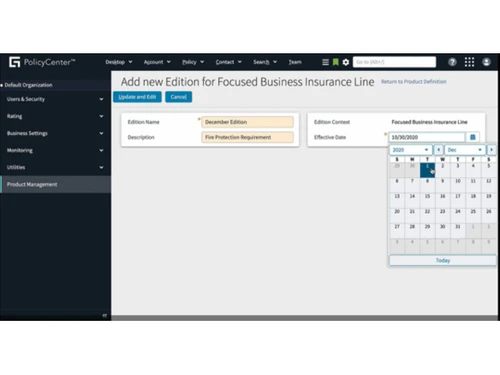Viewport: 500px width, 375px height.
Task: Open the Account menu
Action: coord(157,62)
